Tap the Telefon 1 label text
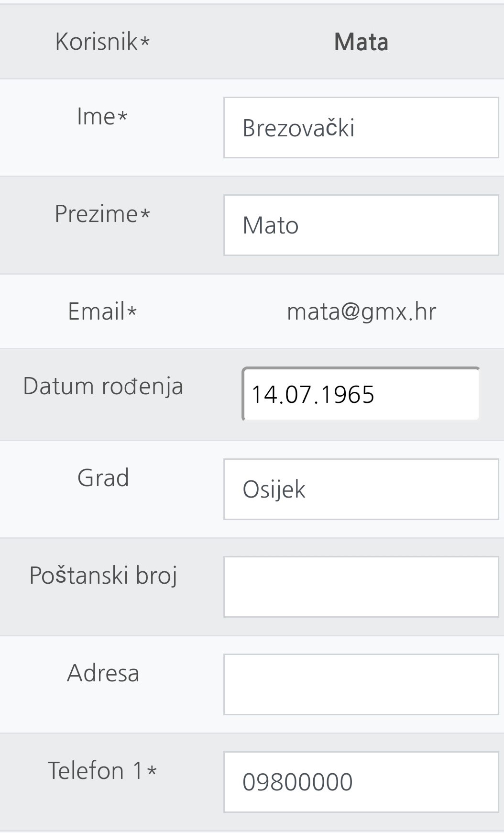504x833 pixels. [95, 771]
